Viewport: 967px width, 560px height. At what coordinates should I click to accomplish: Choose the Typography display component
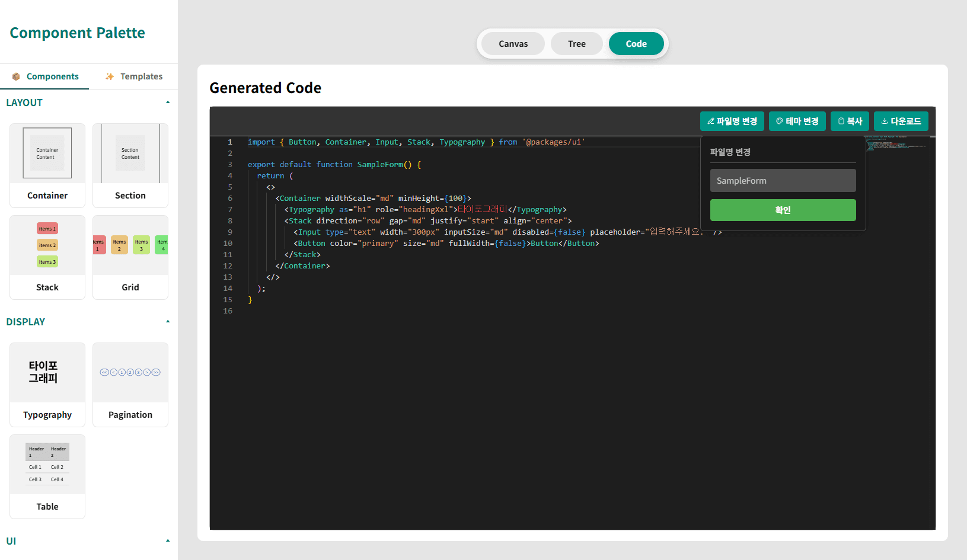[x=47, y=385]
